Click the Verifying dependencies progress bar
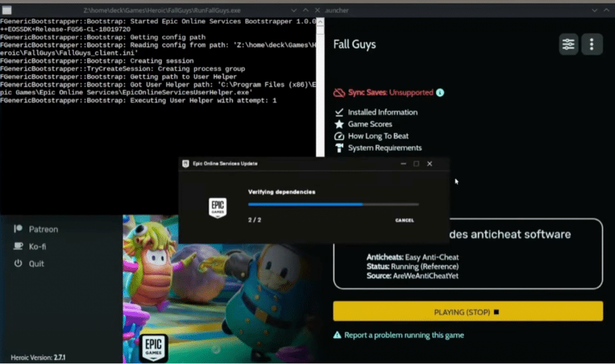The image size is (615, 364). coord(333,204)
